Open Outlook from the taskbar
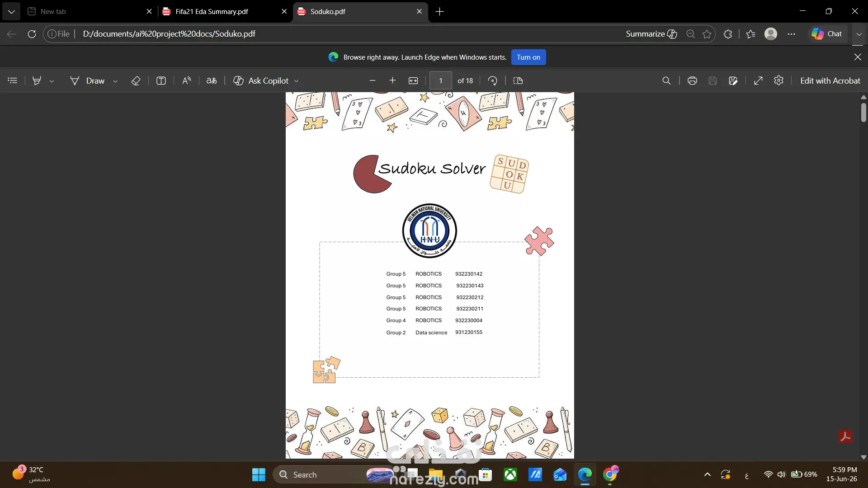 click(560, 474)
